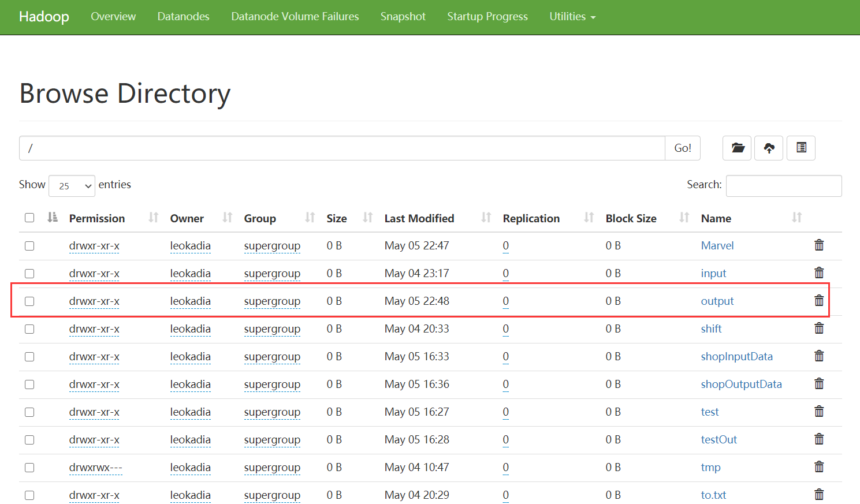The width and height of the screenshot is (860, 504).
Task: Sort by the Permission column arrows
Action: (x=153, y=218)
